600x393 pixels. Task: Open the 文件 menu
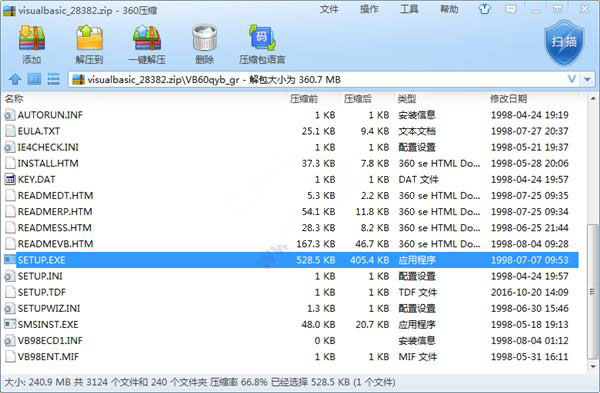coord(329,9)
